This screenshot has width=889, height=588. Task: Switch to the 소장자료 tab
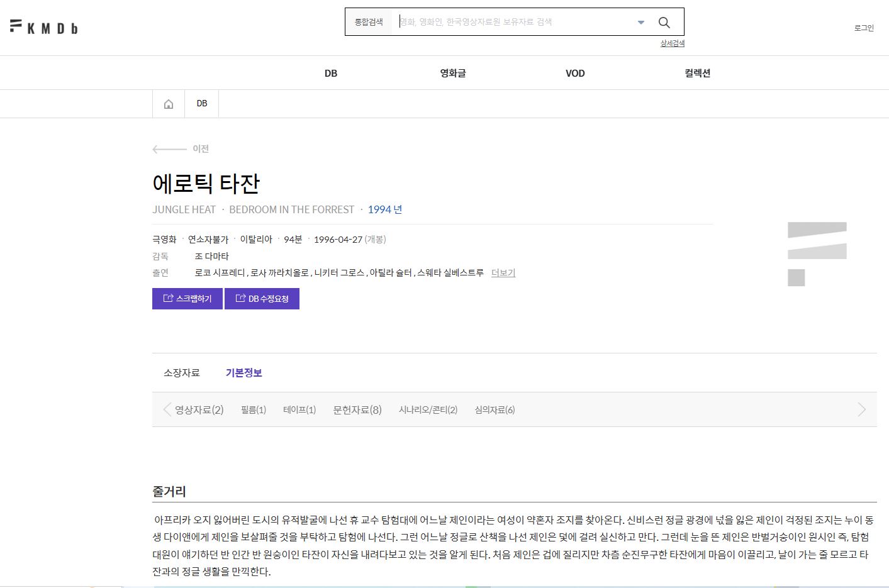pyautogui.click(x=181, y=373)
